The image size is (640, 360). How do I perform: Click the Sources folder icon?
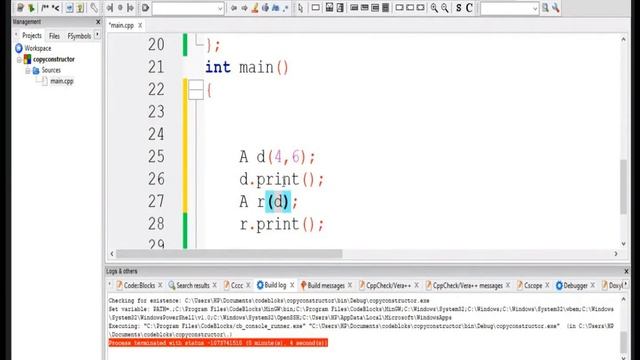click(x=36, y=70)
